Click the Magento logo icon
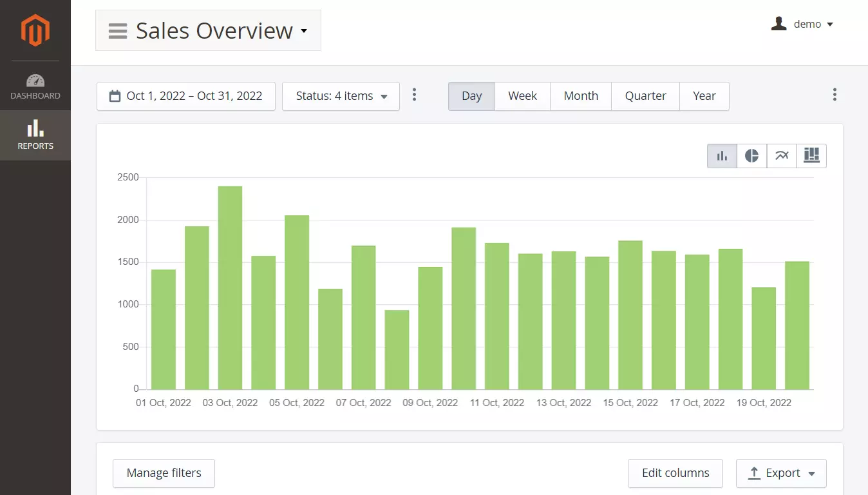This screenshot has width=868, height=495. (x=35, y=30)
